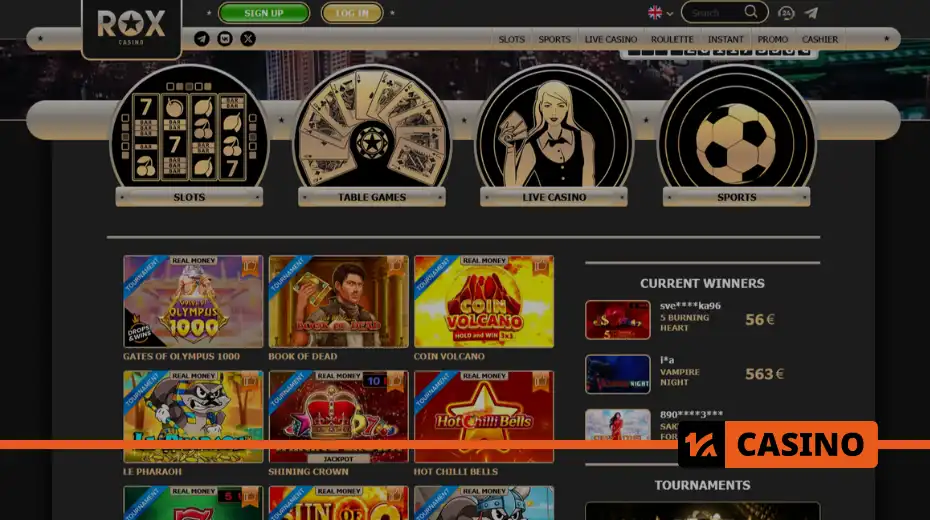Click the Gates of Olympus 1000 title link

coord(181,356)
